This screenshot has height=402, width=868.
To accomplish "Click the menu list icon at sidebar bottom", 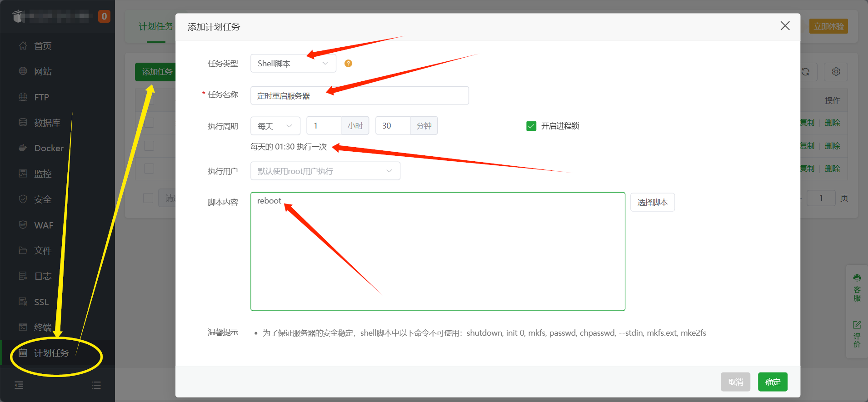I will 96,385.
